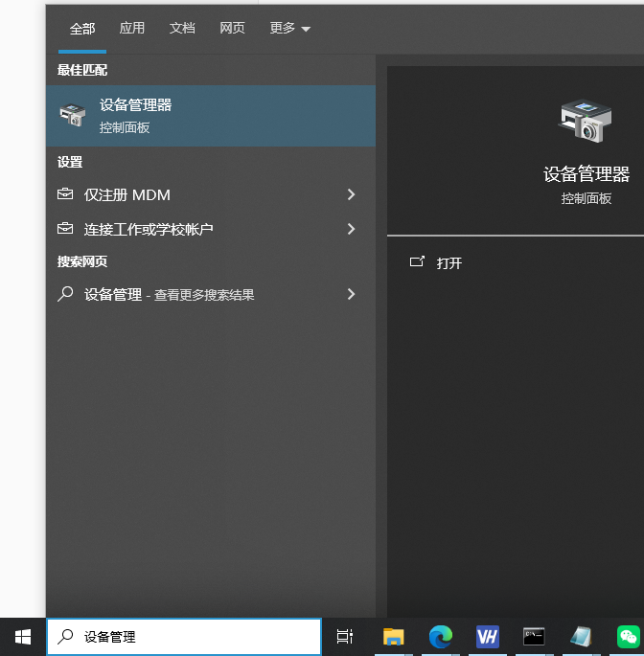Click the 设备管理器 title in the preview pane
This screenshot has height=656, width=644.
tap(586, 174)
